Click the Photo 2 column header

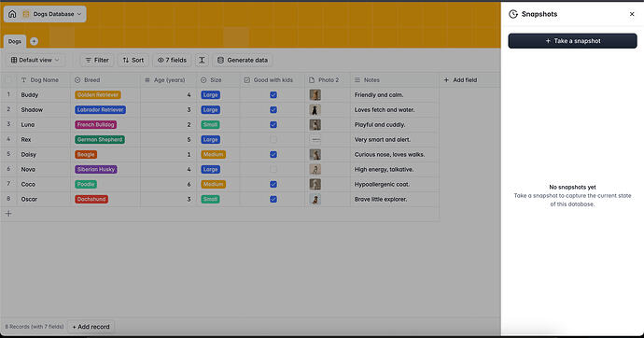(328, 80)
